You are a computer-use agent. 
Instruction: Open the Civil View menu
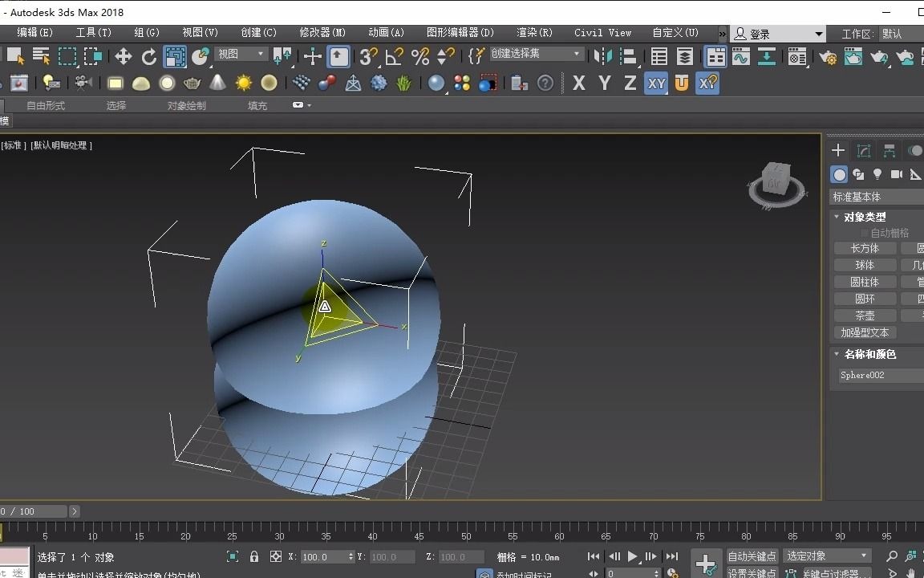coord(602,33)
